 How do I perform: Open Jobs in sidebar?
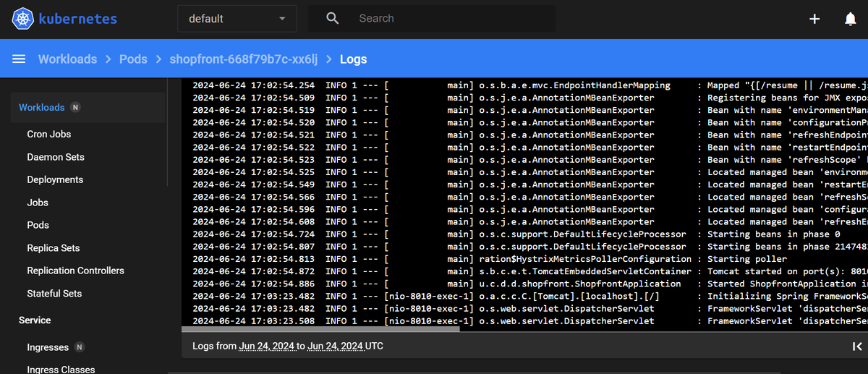(38, 203)
